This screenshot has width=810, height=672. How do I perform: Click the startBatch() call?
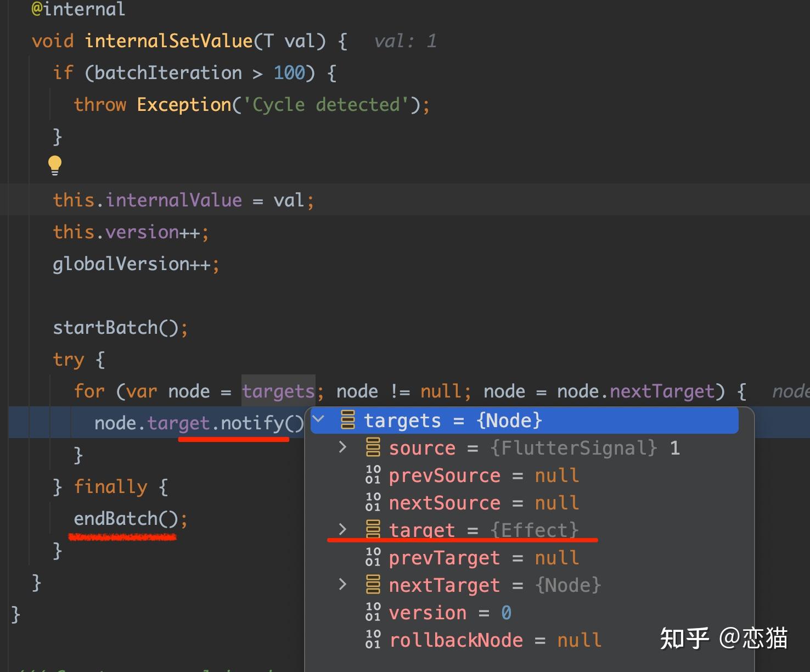115,328
